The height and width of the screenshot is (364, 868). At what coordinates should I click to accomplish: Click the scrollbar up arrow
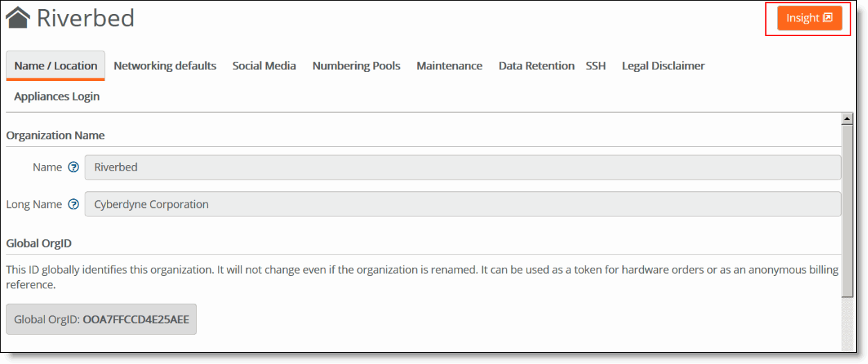pyautogui.click(x=846, y=119)
